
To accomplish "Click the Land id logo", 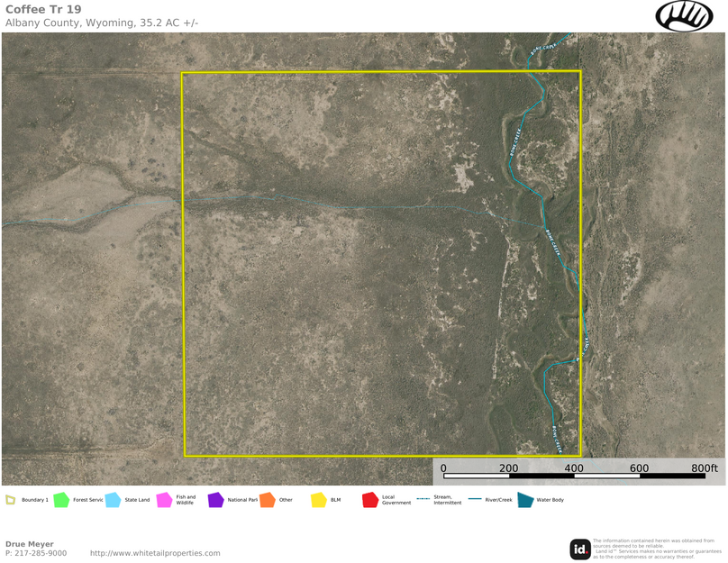I will [580, 549].
